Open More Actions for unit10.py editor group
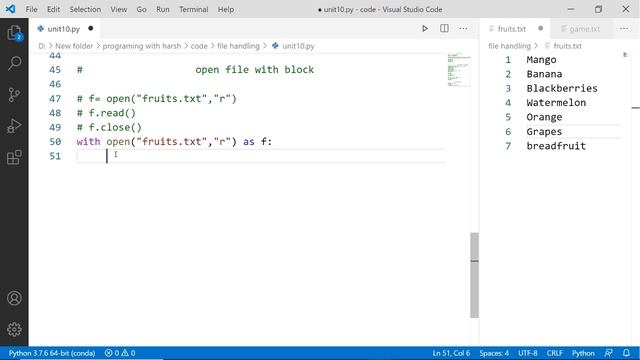Viewport: 640px width, 360px height. coord(463,29)
